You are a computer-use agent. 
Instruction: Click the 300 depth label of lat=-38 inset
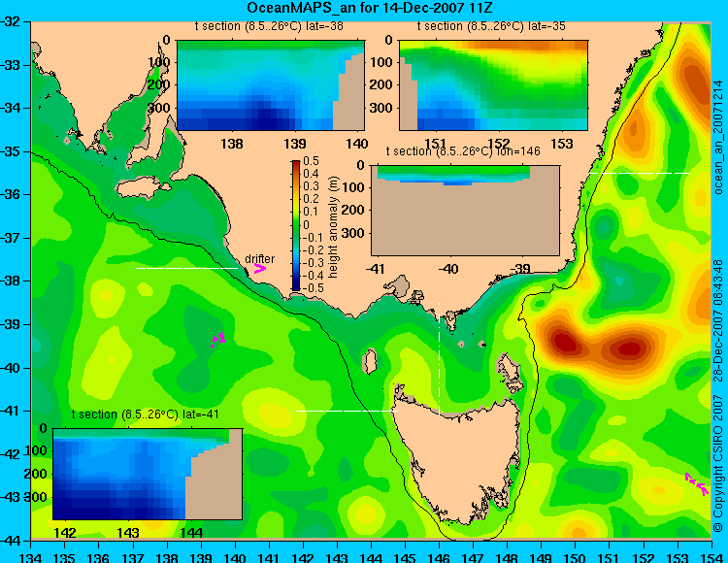click(160, 108)
